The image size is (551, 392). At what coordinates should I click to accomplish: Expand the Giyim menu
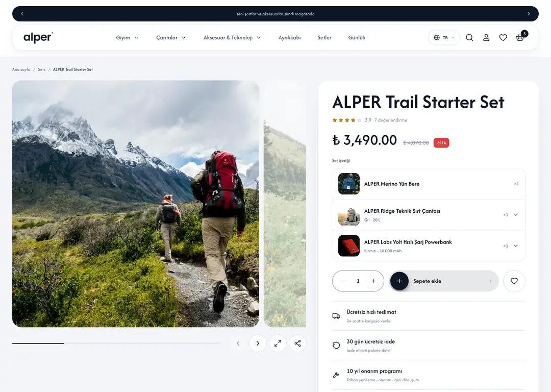coord(127,38)
